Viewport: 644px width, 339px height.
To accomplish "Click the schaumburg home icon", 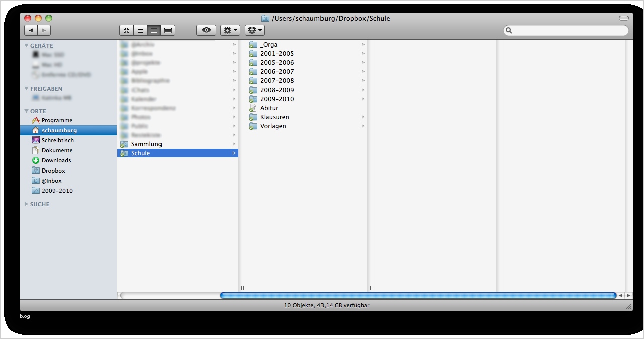I will [x=35, y=130].
